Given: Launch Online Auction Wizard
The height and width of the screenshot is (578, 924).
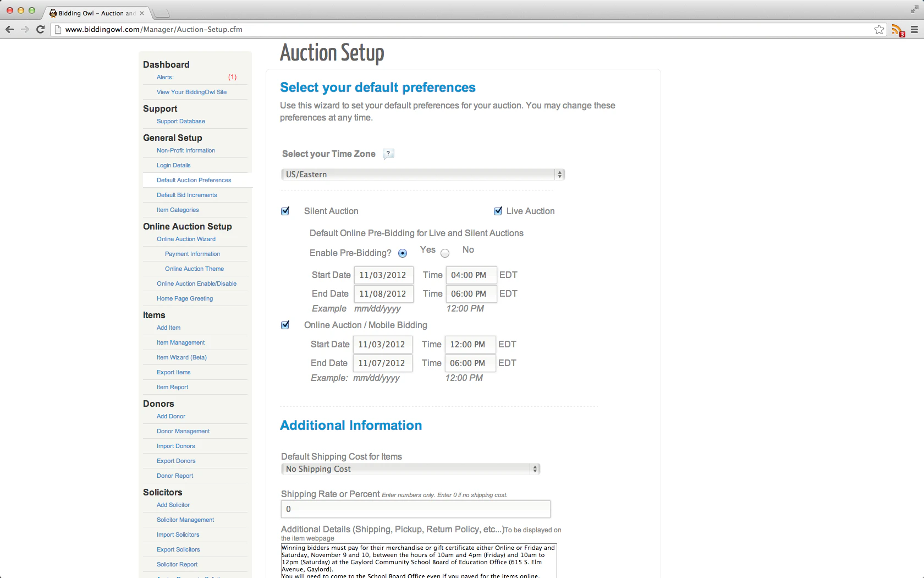Looking at the screenshot, I should [186, 239].
